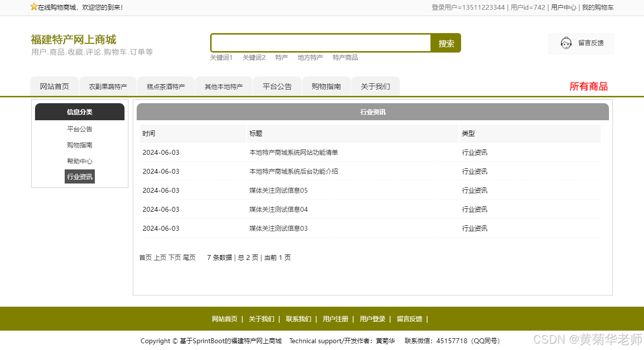
Task: Open article 媒体关注测试信息03
Action: click(x=279, y=228)
